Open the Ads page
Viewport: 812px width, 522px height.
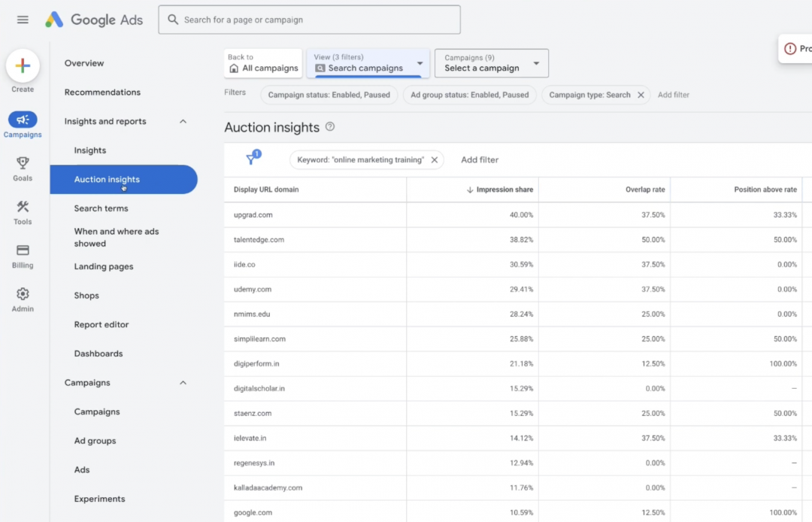point(82,469)
